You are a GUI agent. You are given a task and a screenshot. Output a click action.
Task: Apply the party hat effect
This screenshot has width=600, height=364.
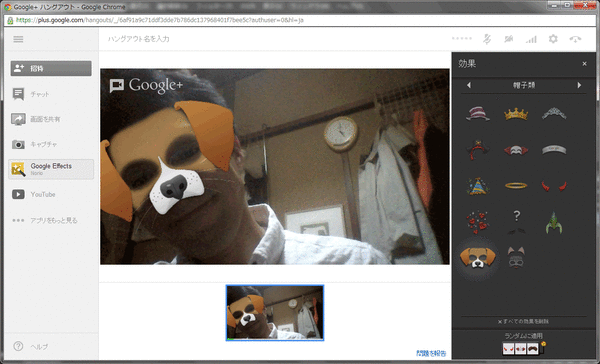click(x=478, y=186)
